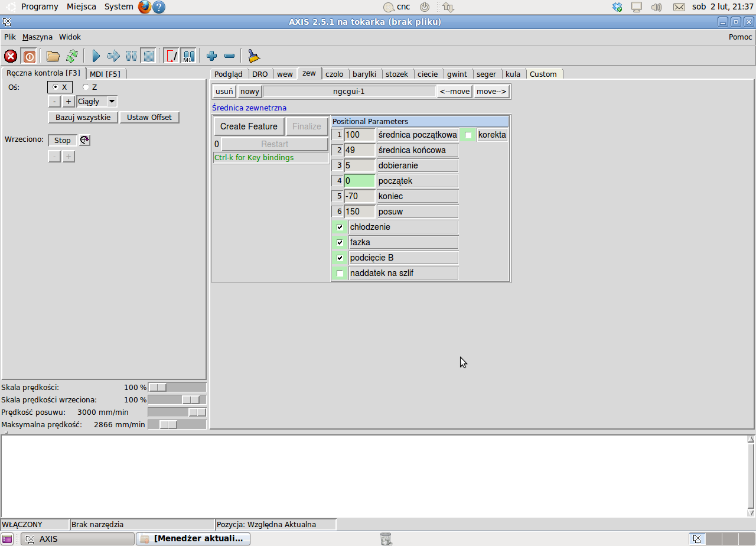Image resolution: width=756 pixels, height=546 pixels.
Task: Click the spindle direction icon next to Stop
Action: 84,140
